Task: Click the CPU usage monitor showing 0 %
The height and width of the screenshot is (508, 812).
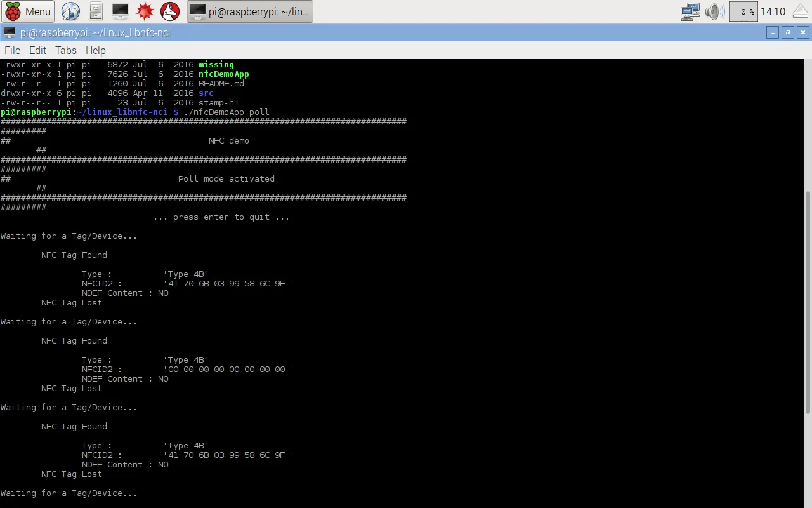Action: click(x=743, y=11)
